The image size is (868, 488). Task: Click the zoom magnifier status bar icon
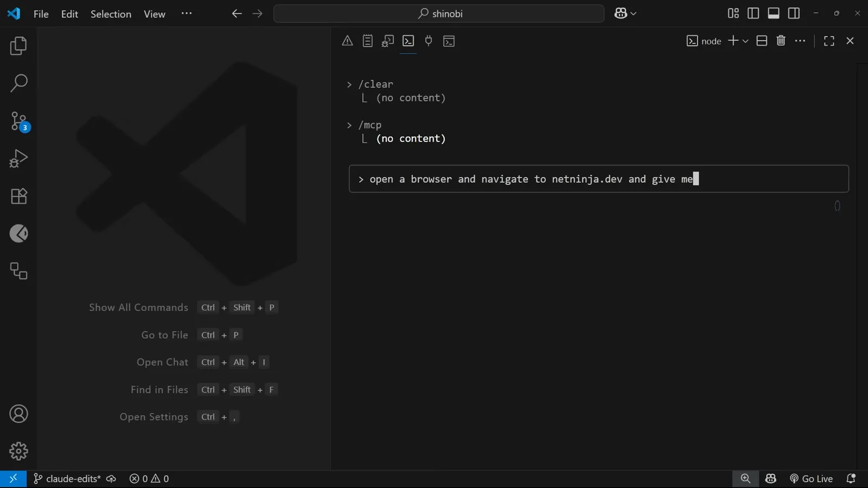coord(745,479)
